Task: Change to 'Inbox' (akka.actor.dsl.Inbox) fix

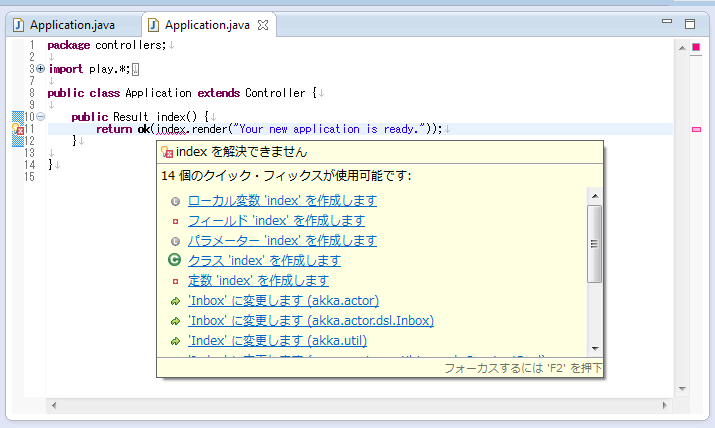Action: tap(311, 321)
